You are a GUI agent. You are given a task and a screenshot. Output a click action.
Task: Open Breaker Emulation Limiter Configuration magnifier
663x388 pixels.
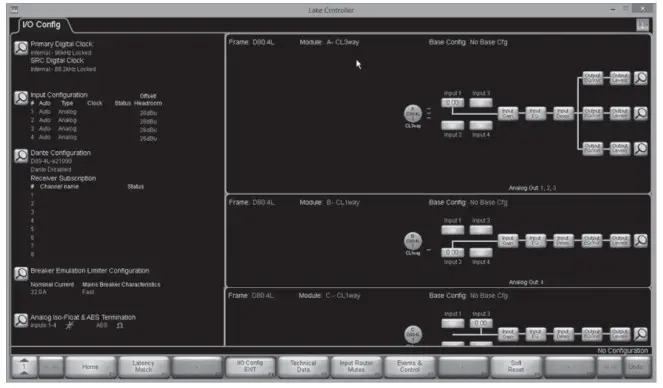tap(21, 274)
